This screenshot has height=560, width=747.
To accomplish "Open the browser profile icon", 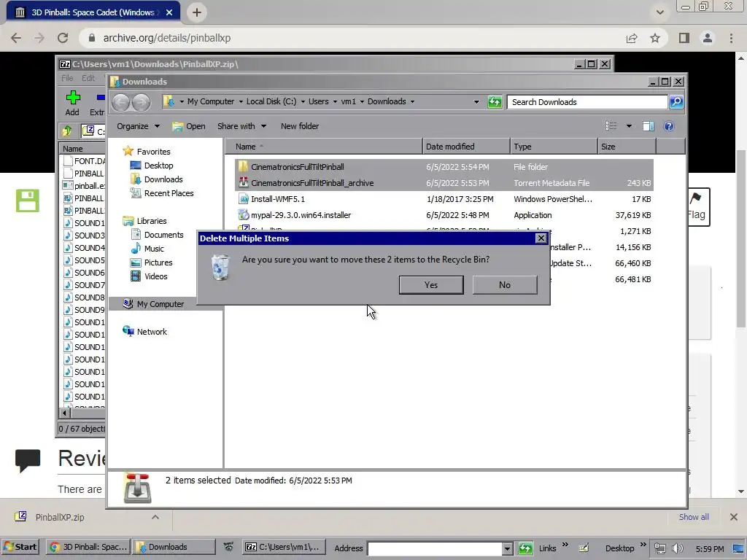I will pyautogui.click(x=708, y=38).
